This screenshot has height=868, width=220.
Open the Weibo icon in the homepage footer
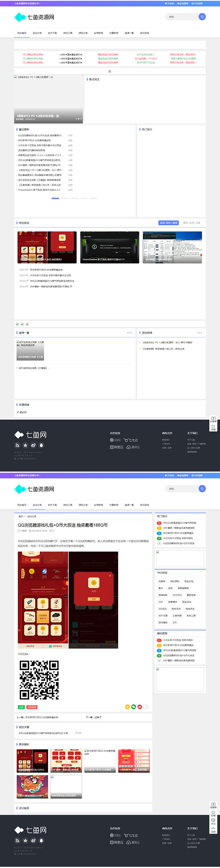(33, 445)
